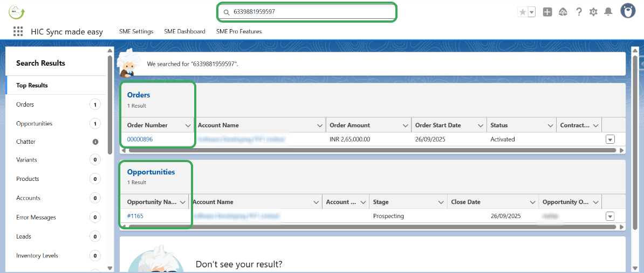The image size is (644, 273).
Task: Click the Chatter info icon
Action: (95, 142)
